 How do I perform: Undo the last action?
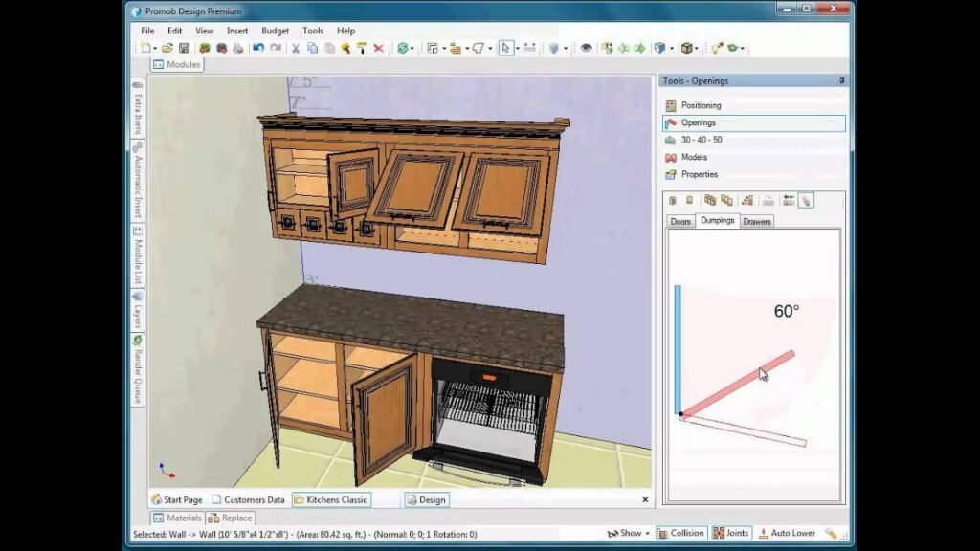pos(258,48)
